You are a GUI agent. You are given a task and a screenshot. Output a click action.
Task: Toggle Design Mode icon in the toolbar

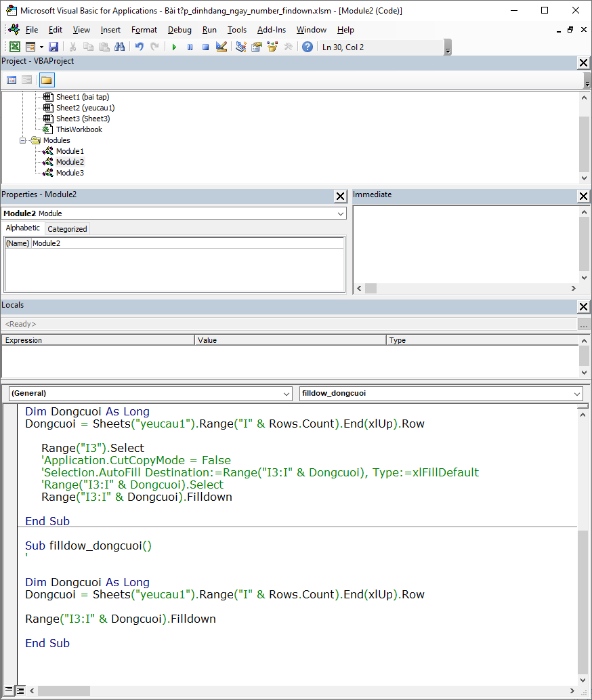tap(221, 47)
